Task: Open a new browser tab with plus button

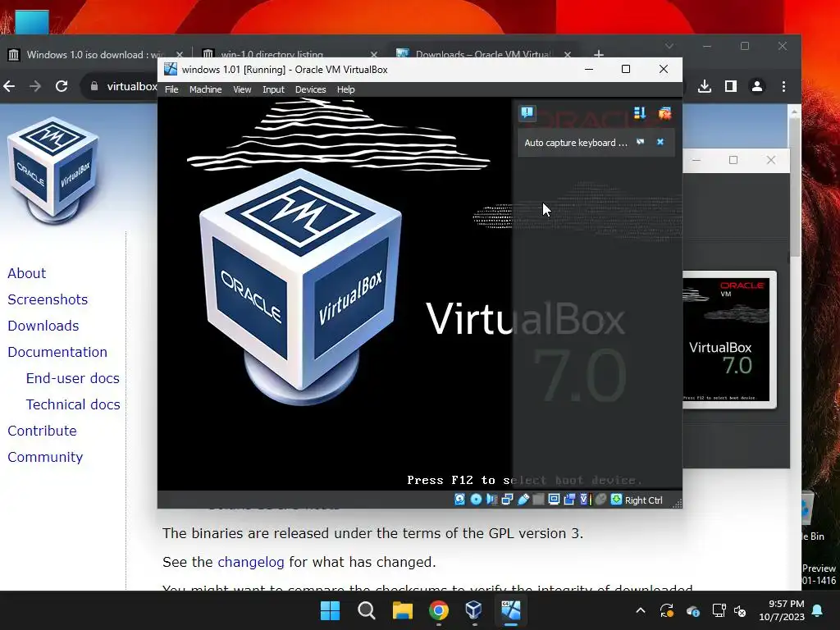Action: point(599,54)
